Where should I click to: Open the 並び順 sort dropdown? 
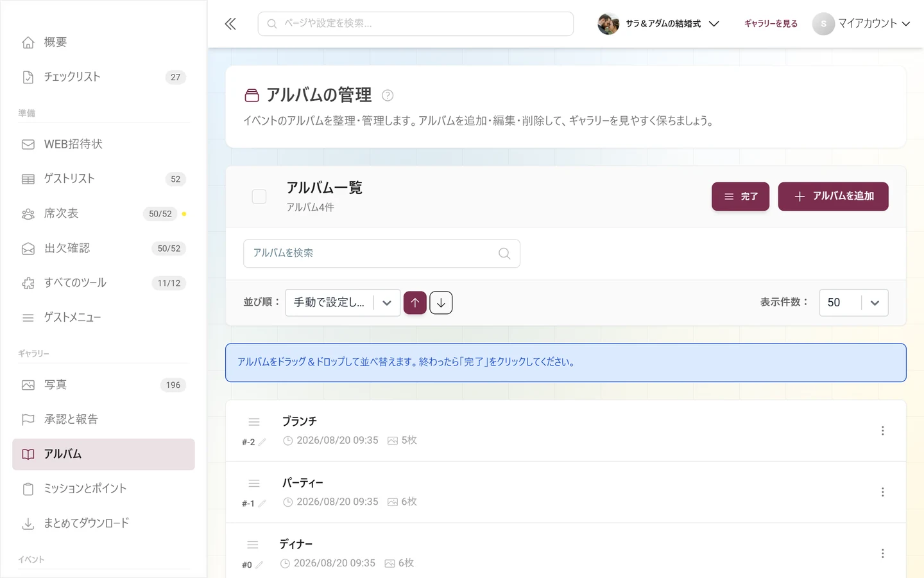coord(343,302)
